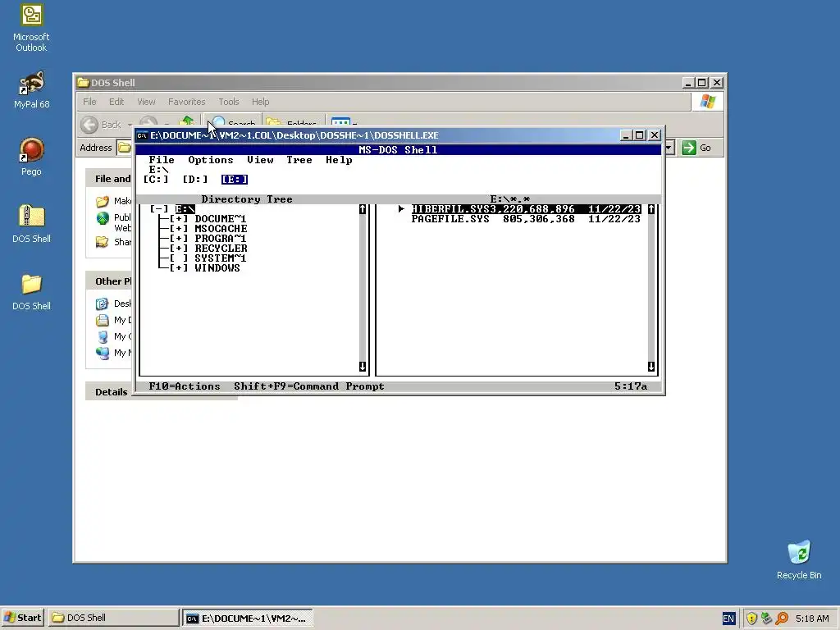
Task: Click the Details panel header
Action: (x=111, y=392)
